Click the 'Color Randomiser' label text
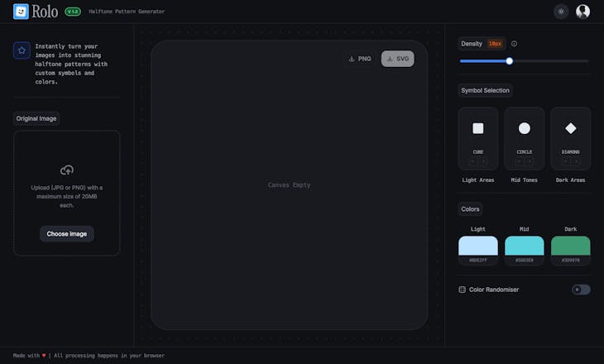The height and width of the screenshot is (364, 604). pyautogui.click(x=494, y=290)
